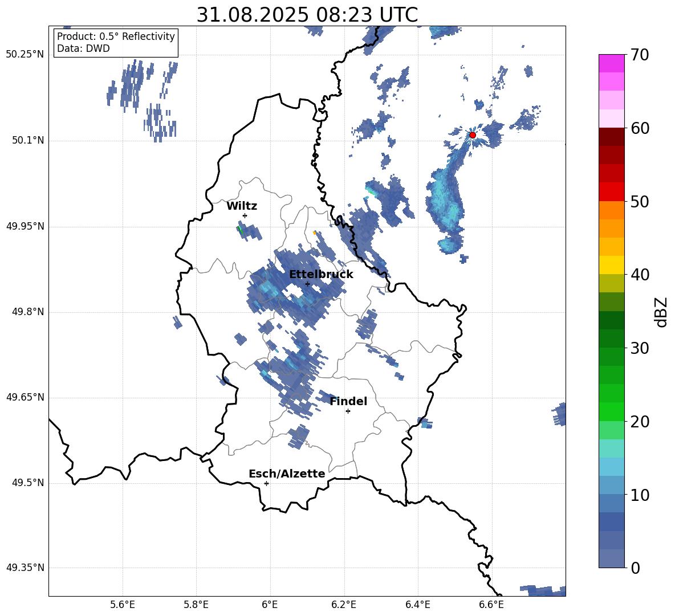The height and width of the screenshot is (616, 675).
Task: Click the lowest blue-grey colorbar swatch
Action: [611, 558]
